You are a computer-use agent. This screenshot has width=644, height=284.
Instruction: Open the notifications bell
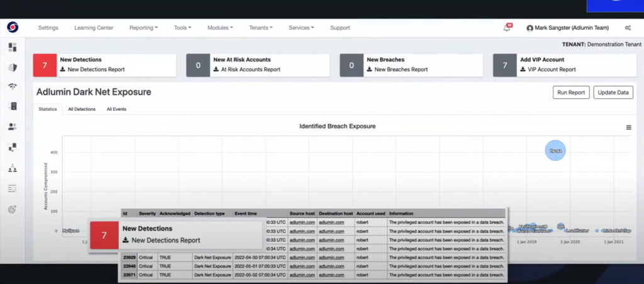[507, 28]
